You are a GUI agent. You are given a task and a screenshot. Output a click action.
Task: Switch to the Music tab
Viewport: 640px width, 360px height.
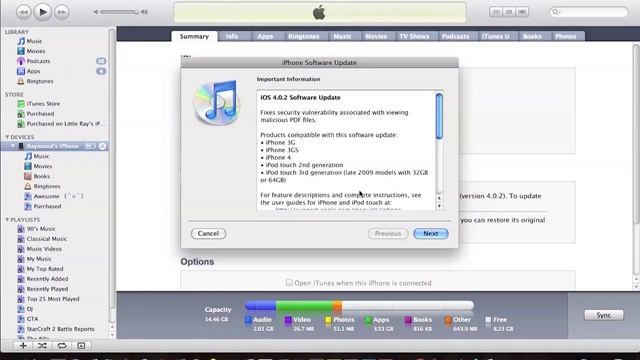[x=342, y=36]
